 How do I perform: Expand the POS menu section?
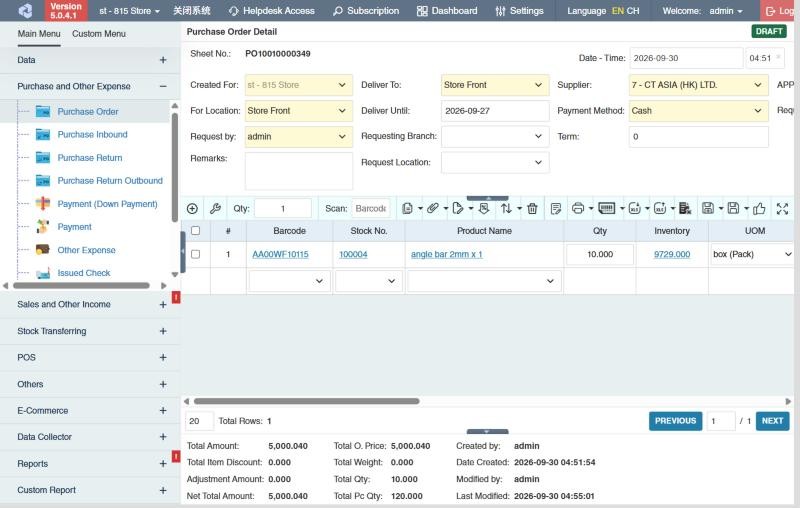click(x=163, y=358)
